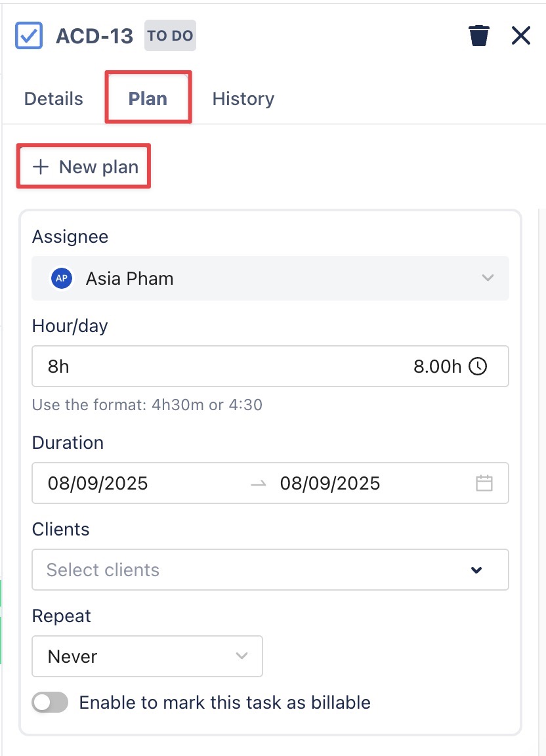This screenshot has height=756, width=546.
Task: Click the Duration start date 08/09/2025
Action: (x=98, y=484)
